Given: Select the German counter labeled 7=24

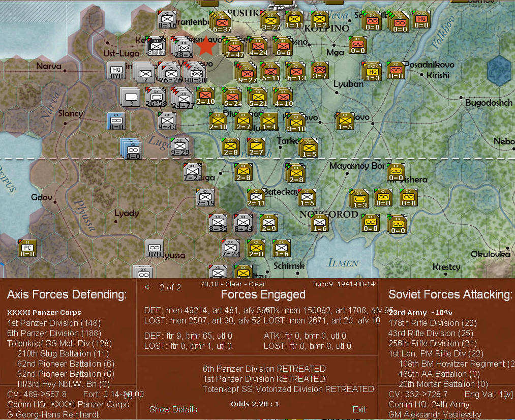Looking at the screenshot, I should [231, 249].
